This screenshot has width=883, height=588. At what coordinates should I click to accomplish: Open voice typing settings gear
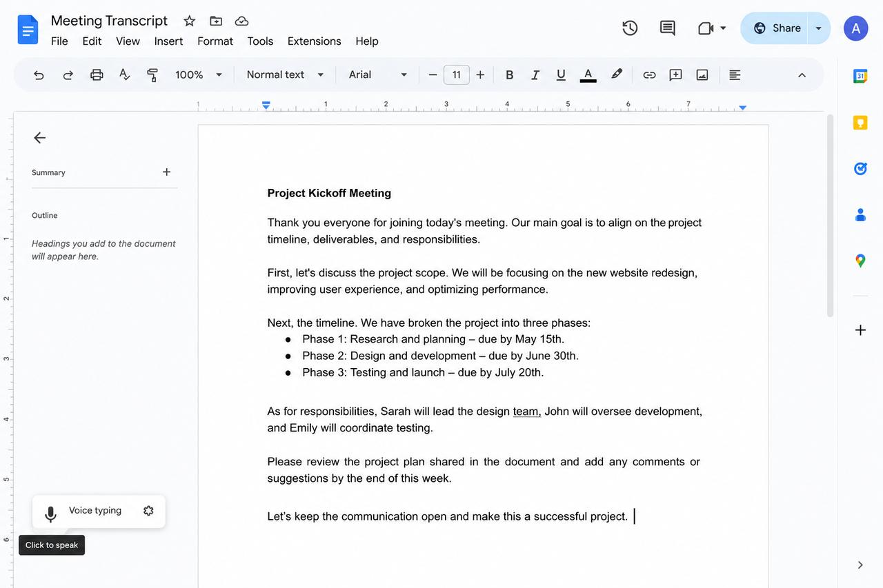[x=148, y=511]
